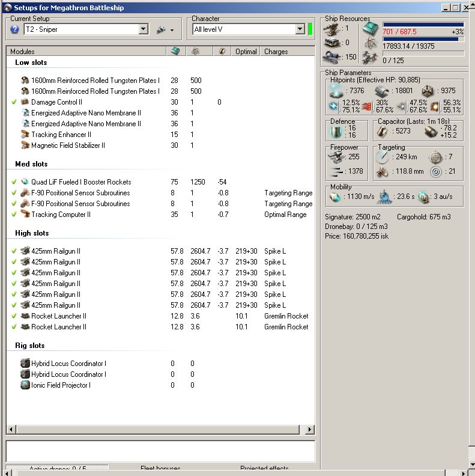Click the Price: 160,780,255 isk text
Image resolution: width=475 pixels, height=476 pixels.
[x=357, y=236]
